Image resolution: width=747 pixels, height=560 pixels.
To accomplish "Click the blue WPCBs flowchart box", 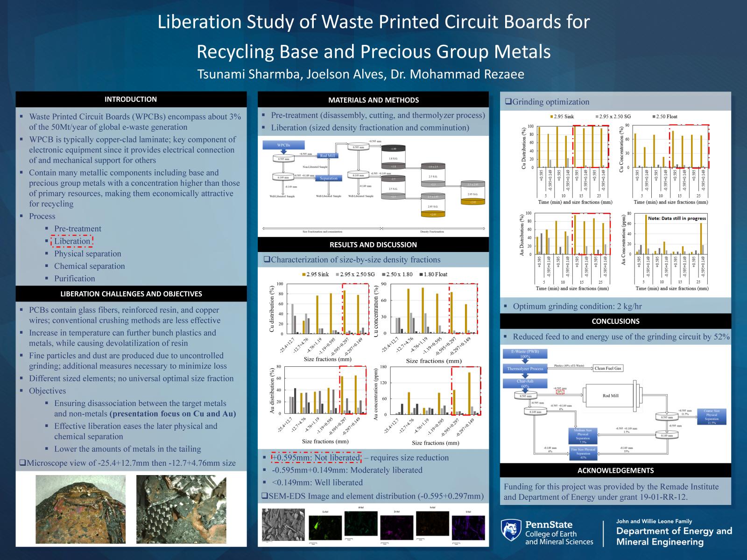I will (283, 145).
